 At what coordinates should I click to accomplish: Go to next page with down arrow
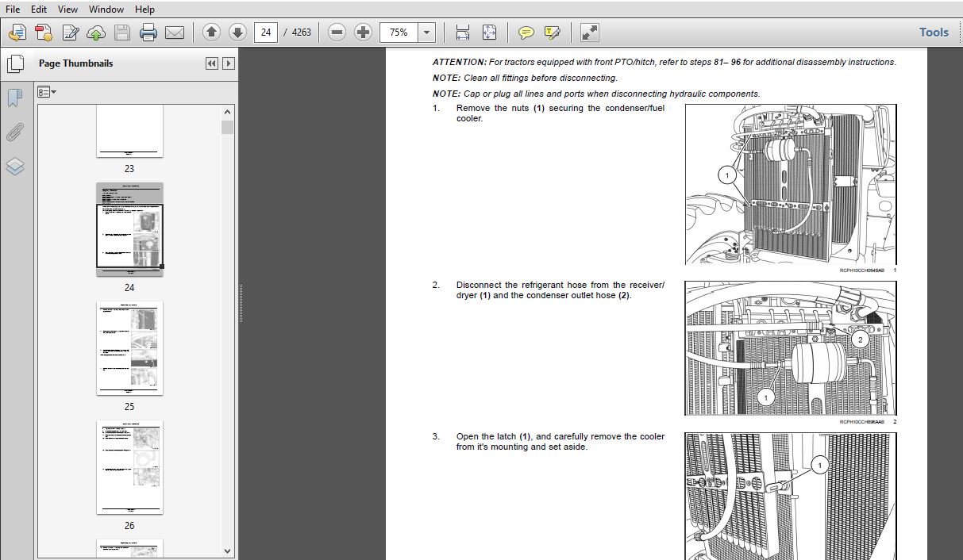pos(237,33)
